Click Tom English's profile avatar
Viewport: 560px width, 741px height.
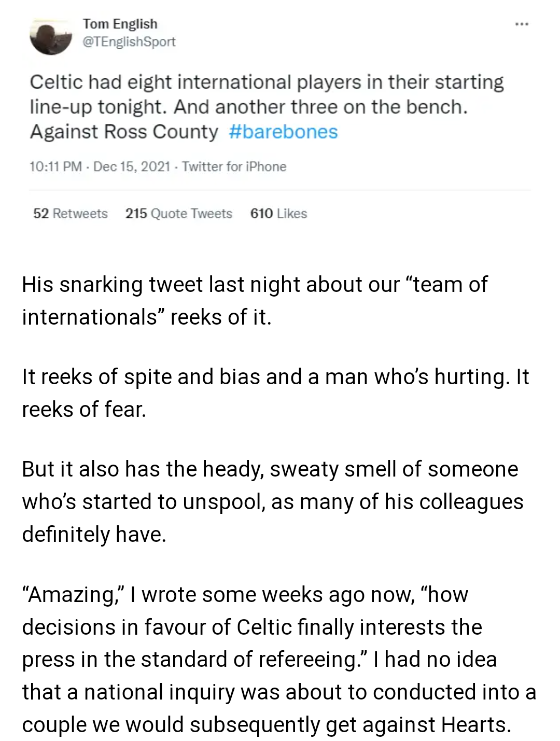[x=51, y=37]
